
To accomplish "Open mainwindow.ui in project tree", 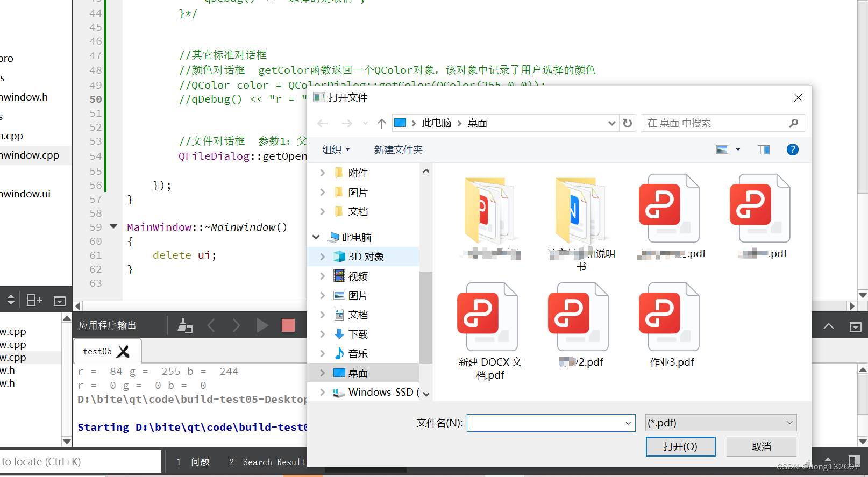I will coord(26,194).
